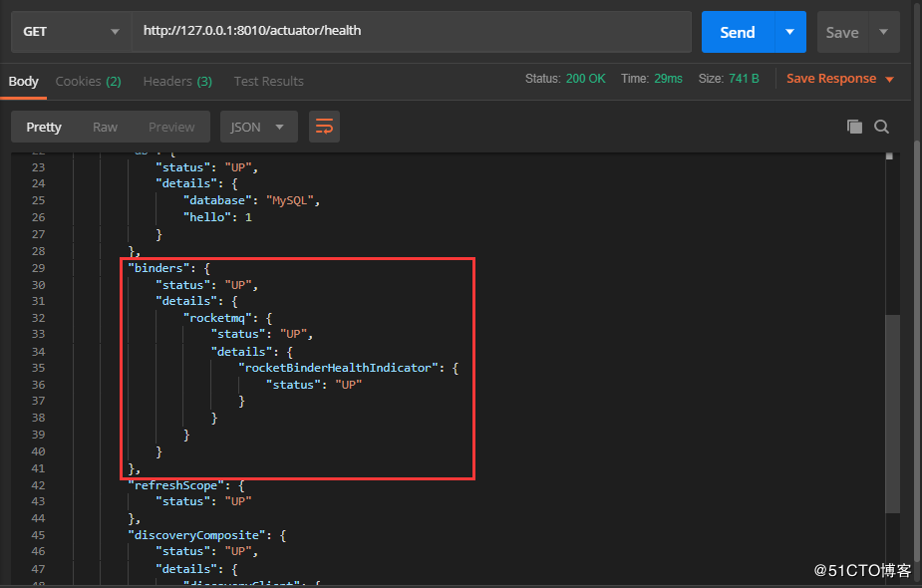
Task: Click "details" key on line 34
Action: pyautogui.click(x=241, y=352)
